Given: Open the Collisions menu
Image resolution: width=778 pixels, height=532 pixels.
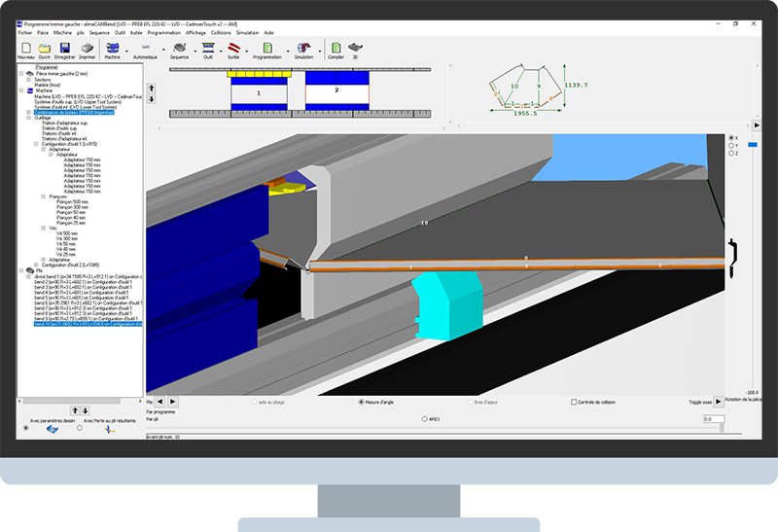Looking at the screenshot, I should click(x=220, y=32).
